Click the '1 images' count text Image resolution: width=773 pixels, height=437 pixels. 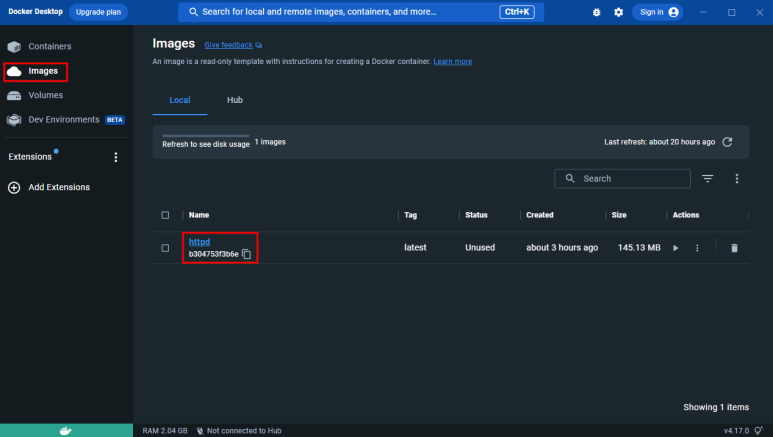tap(270, 142)
